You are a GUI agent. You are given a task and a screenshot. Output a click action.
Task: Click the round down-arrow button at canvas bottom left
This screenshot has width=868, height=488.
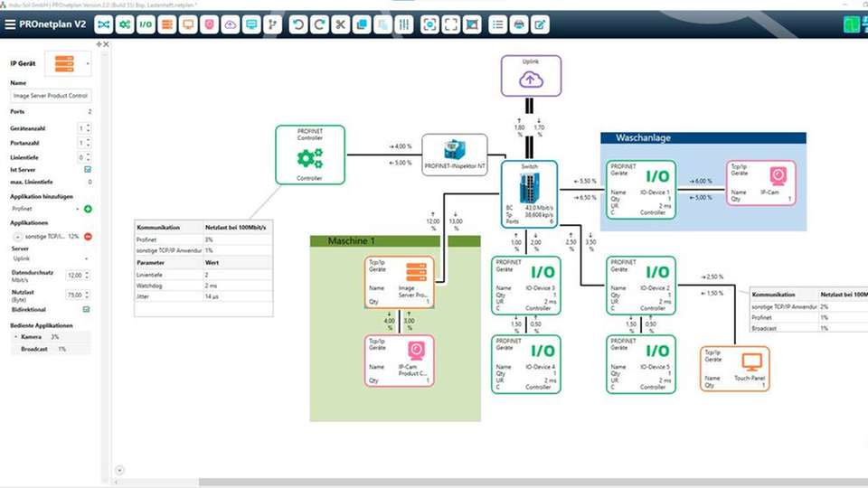point(119,470)
